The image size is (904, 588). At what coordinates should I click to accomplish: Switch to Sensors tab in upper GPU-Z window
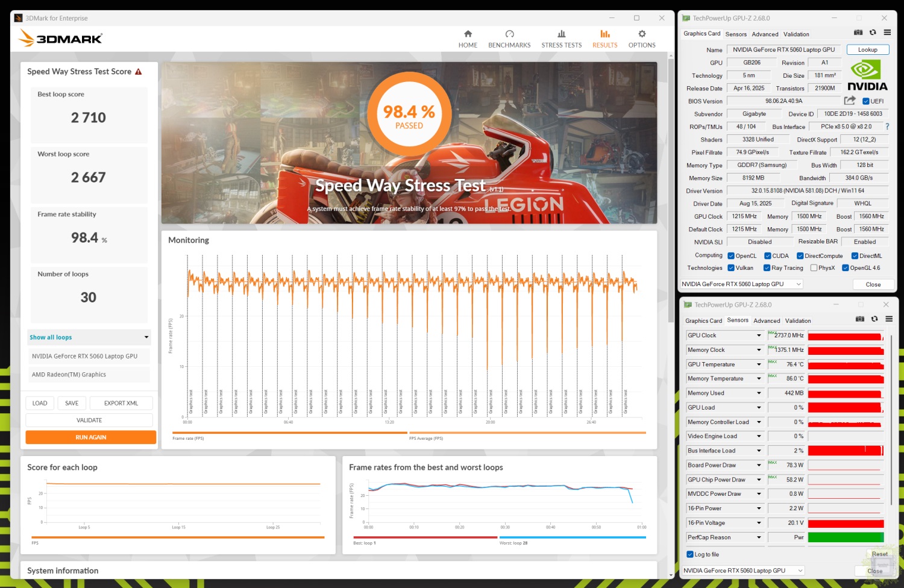[736, 34]
